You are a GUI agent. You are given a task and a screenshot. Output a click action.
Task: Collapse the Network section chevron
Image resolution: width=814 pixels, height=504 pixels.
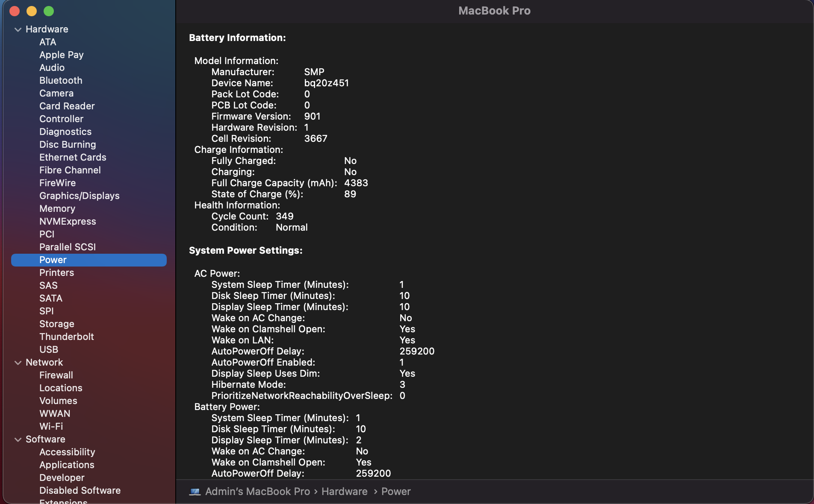[18, 363]
